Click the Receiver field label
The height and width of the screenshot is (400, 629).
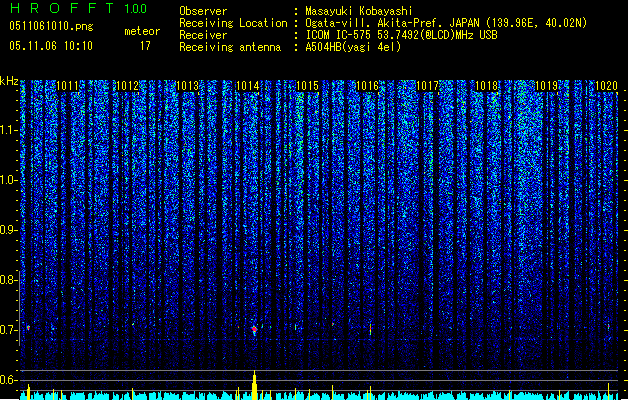coord(203,35)
